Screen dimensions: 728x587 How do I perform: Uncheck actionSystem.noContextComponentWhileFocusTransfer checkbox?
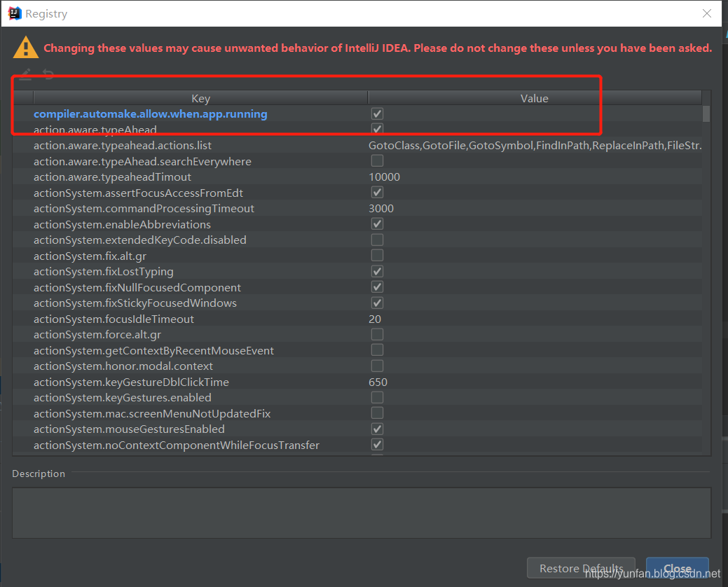[x=377, y=445]
